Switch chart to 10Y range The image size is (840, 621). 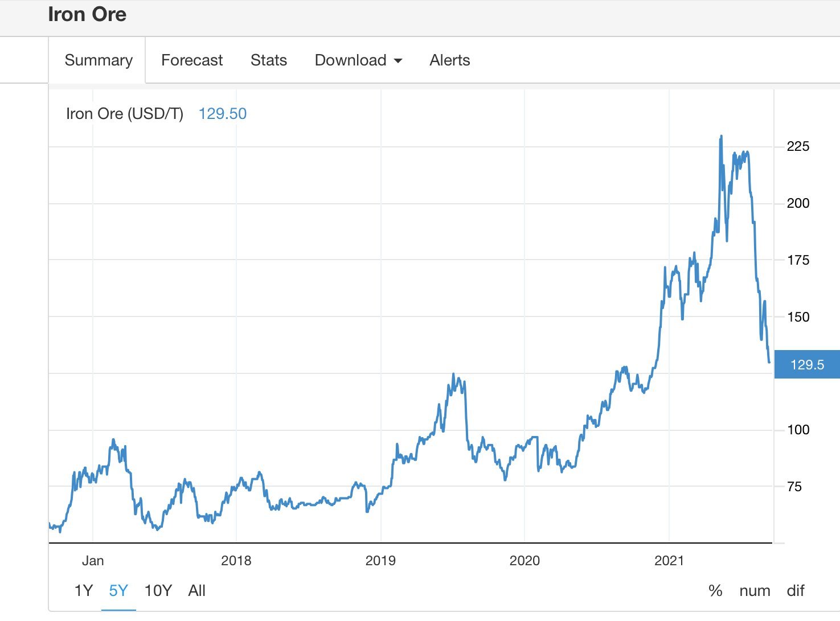point(158,591)
